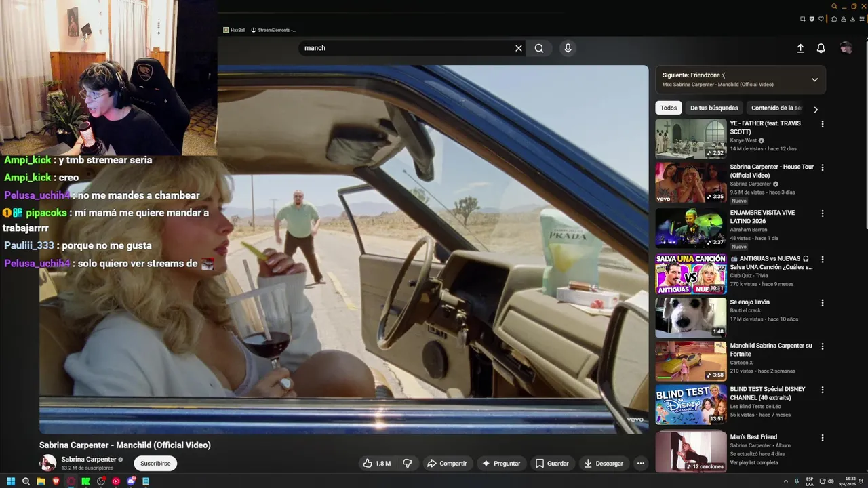868x488 pixels.
Task: Start voice search with microphone icon
Action: (568, 48)
